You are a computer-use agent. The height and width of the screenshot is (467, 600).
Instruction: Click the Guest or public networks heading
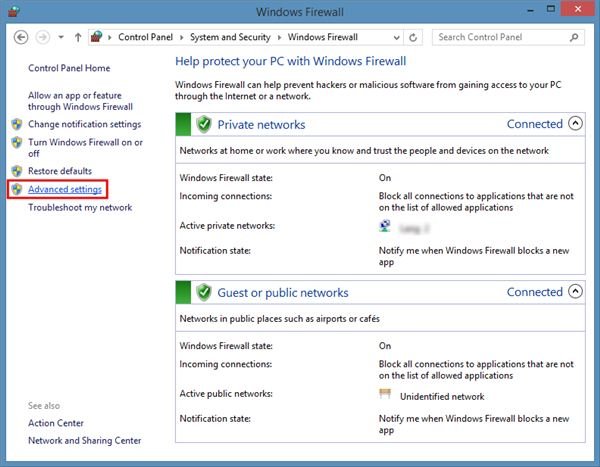click(283, 293)
